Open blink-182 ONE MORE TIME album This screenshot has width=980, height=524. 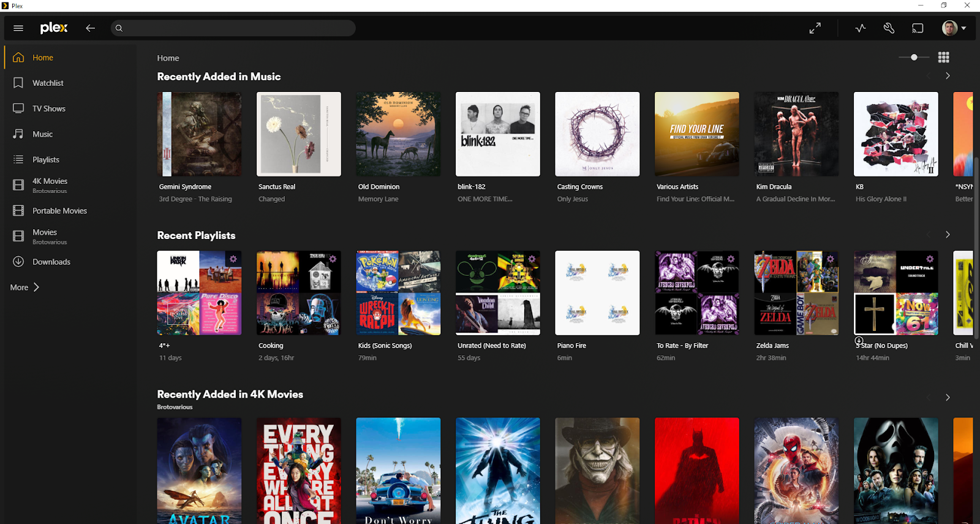[498, 134]
